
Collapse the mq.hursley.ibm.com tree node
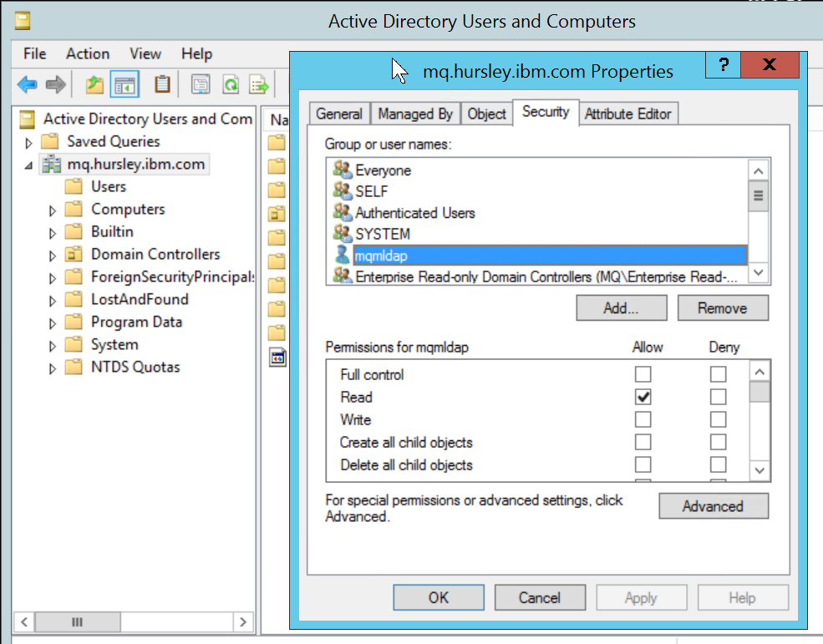pos(29,166)
